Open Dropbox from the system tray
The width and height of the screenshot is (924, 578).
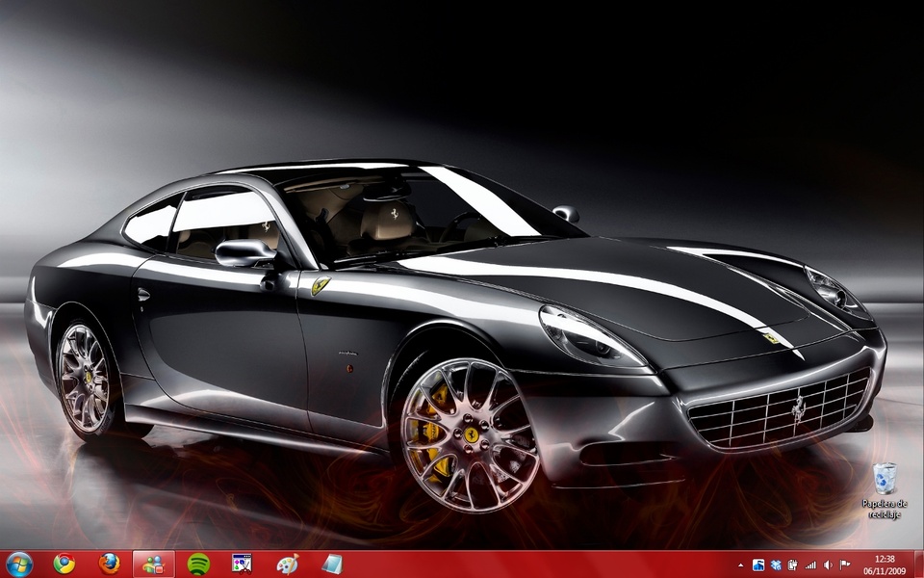click(x=776, y=565)
